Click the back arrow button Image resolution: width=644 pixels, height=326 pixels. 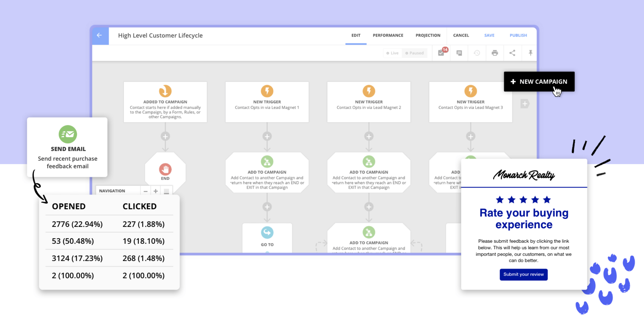(99, 35)
